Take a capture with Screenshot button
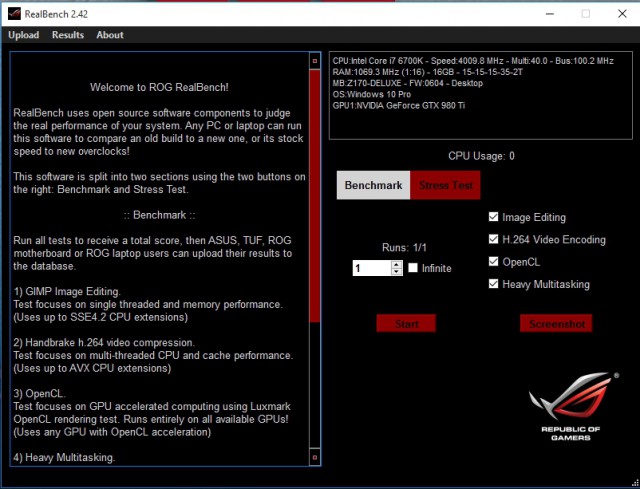The width and height of the screenshot is (640, 489). click(556, 323)
